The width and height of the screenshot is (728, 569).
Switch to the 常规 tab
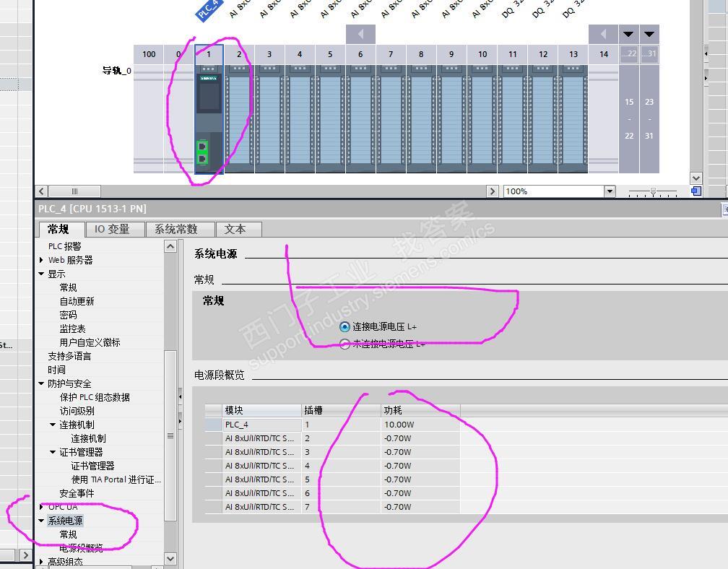click(x=58, y=230)
